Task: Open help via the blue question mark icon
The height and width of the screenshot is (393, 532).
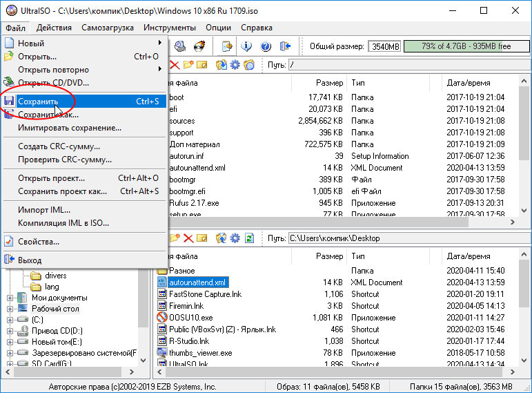Action: point(266,46)
